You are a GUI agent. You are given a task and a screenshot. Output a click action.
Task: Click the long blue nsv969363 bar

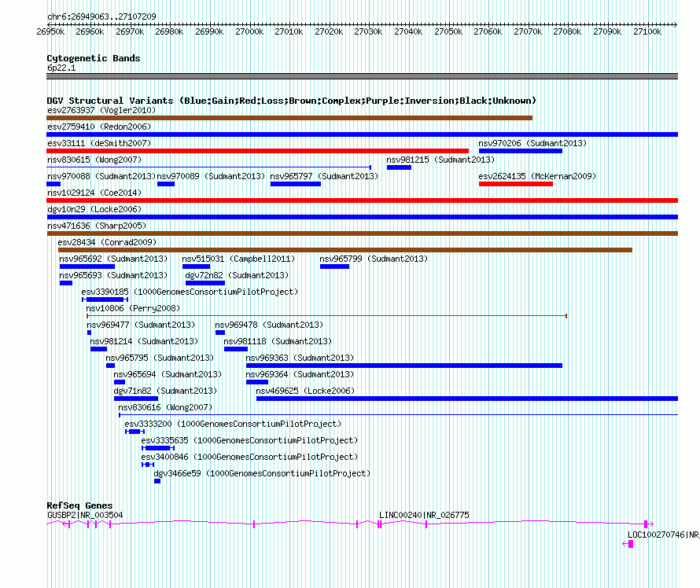[404, 366]
